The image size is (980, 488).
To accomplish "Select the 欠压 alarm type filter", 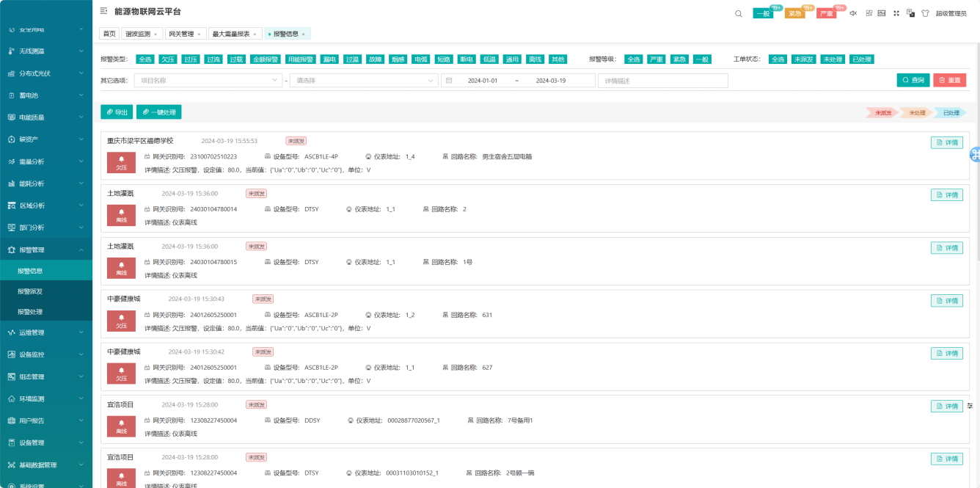I will tap(168, 59).
